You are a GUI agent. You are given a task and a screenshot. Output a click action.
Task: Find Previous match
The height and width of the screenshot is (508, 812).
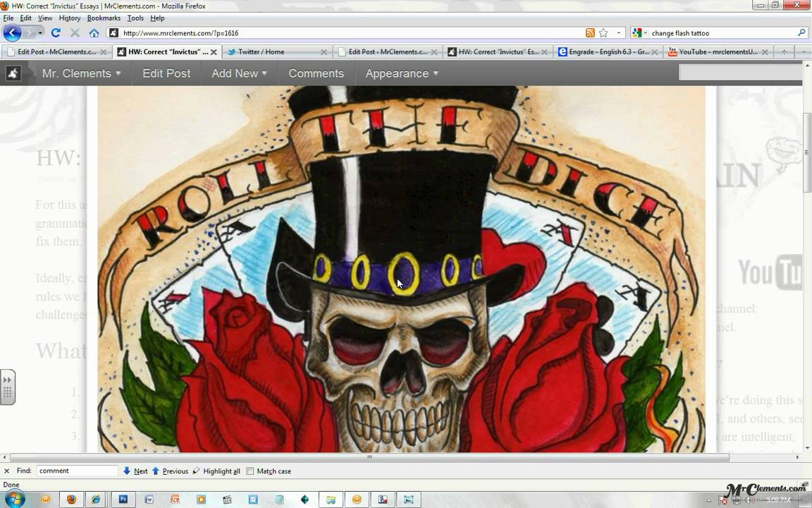point(170,471)
